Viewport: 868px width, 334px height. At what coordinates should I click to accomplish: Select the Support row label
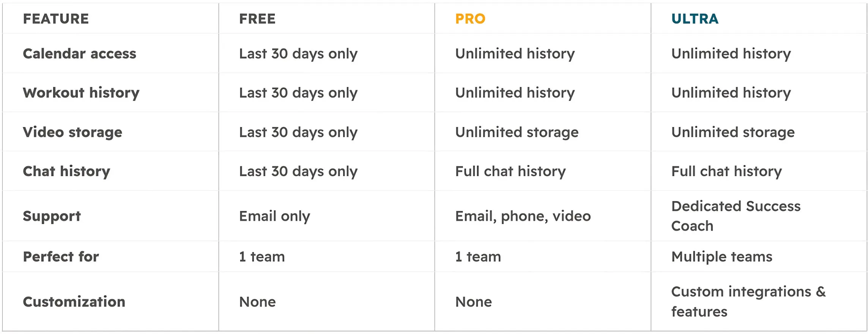pyautogui.click(x=52, y=216)
